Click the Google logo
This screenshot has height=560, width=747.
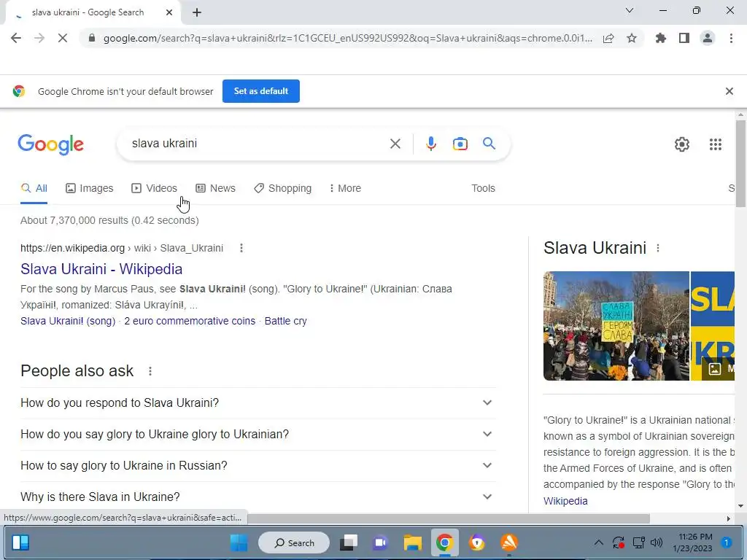coord(51,144)
